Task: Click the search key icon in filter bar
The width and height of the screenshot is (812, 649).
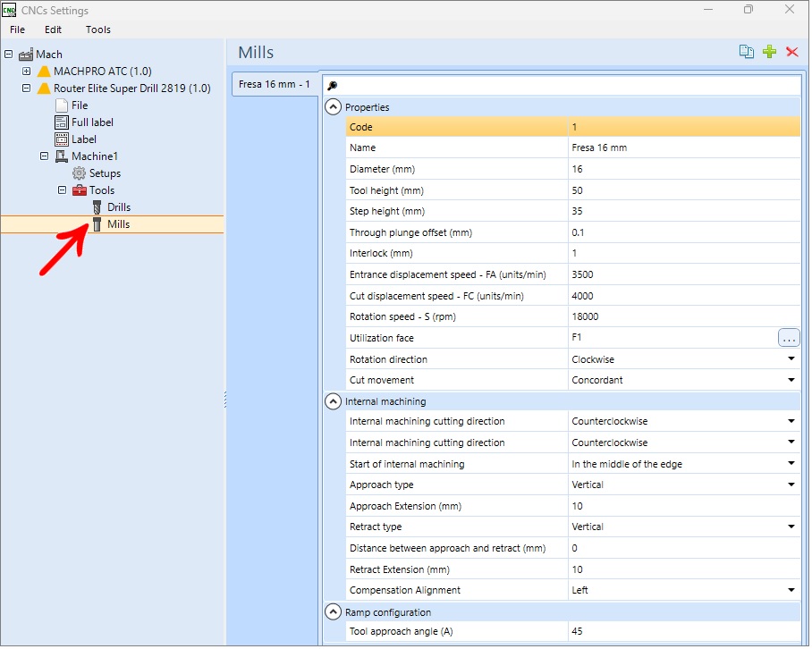Action: 333,86
